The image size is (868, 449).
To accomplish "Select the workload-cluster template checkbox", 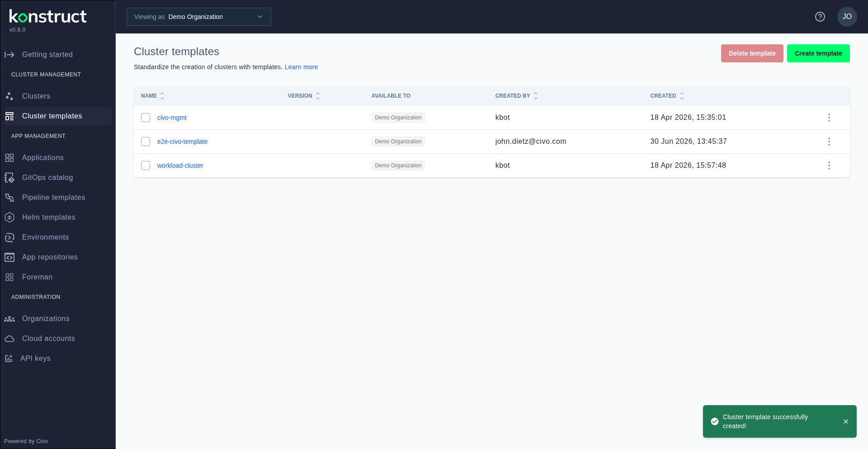I will point(146,165).
